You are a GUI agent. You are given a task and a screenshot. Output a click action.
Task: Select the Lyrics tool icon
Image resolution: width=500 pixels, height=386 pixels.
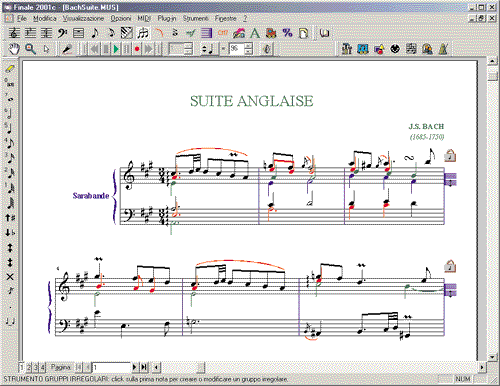239,33
